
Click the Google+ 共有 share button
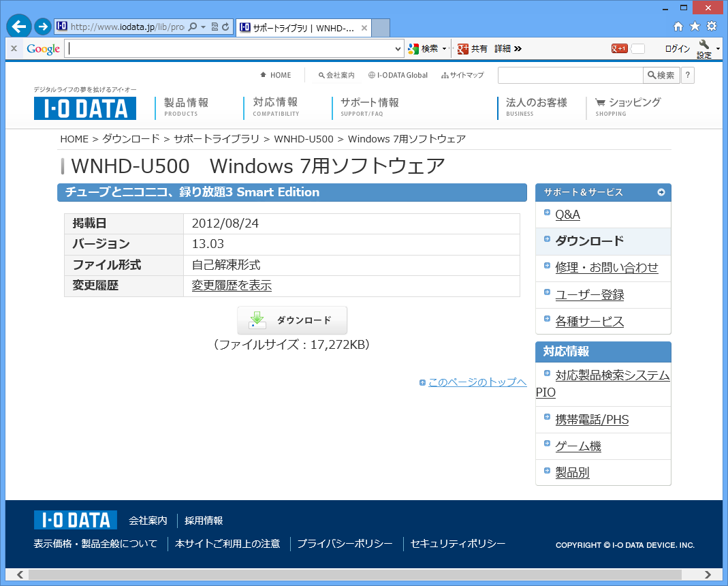pos(472,48)
